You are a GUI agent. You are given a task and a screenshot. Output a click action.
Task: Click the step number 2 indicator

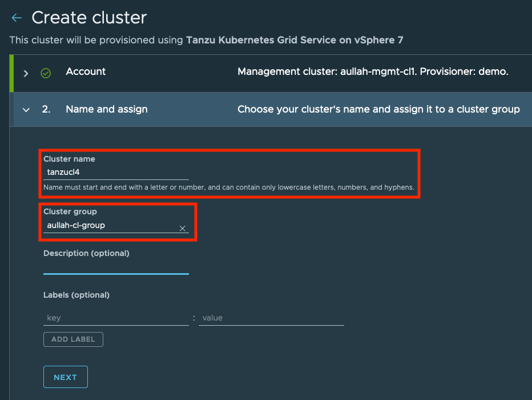point(46,109)
